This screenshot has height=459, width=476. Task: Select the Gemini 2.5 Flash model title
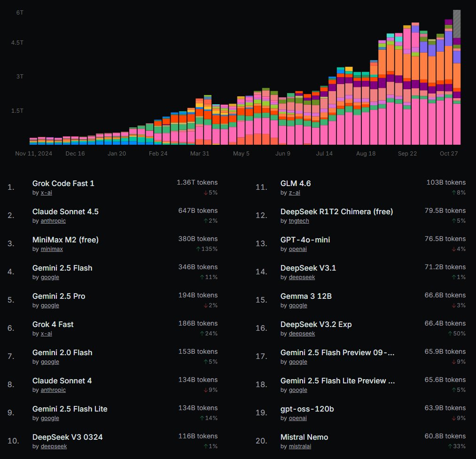tap(62, 268)
